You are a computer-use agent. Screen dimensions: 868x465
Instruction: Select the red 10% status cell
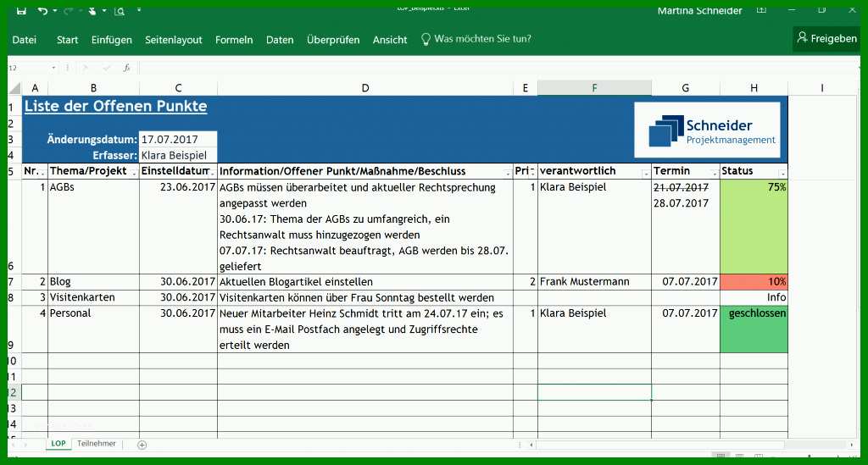(x=754, y=282)
